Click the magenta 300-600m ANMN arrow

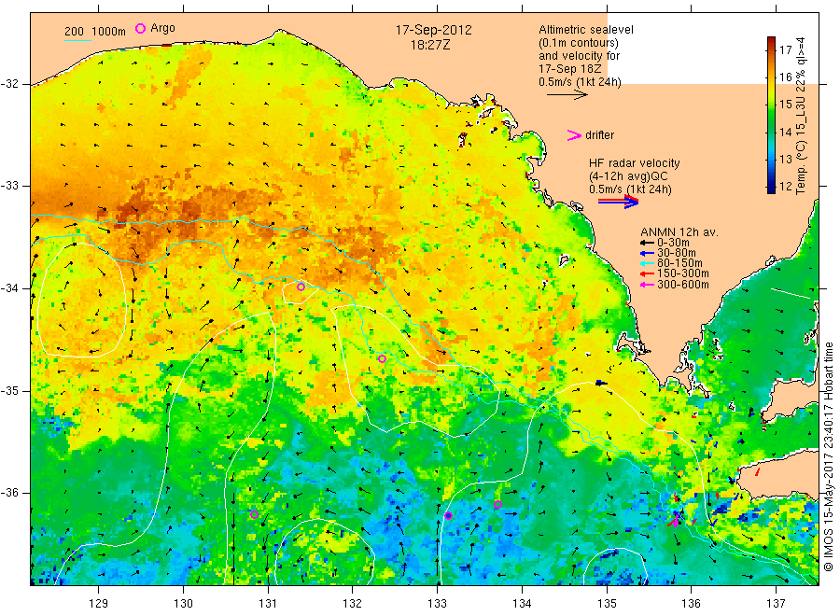647,285
